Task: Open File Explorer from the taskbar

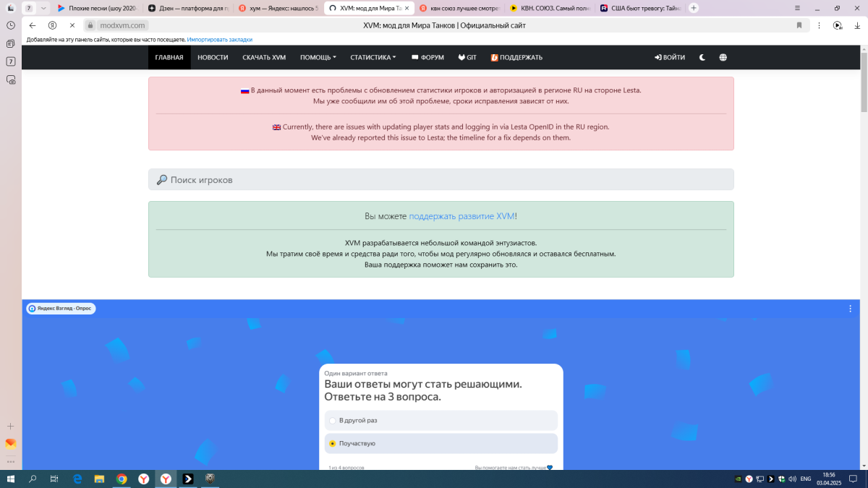Action: [x=100, y=479]
